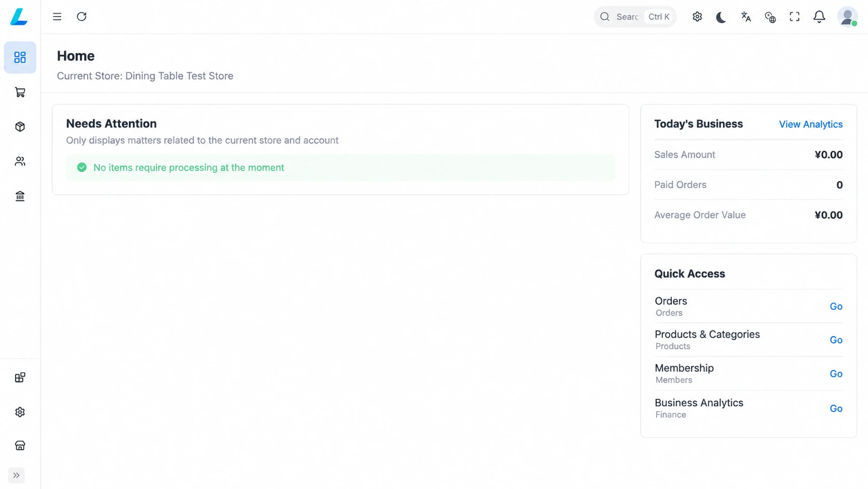Open the shopping cart orders sidebar icon
The height and width of the screenshot is (489, 868).
click(x=20, y=92)
